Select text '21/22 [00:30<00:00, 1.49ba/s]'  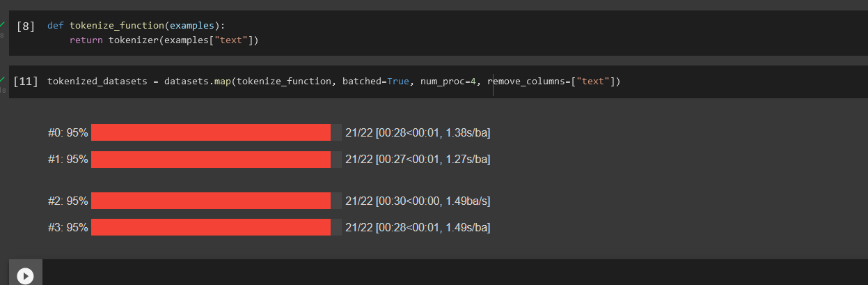coord(418,201)
